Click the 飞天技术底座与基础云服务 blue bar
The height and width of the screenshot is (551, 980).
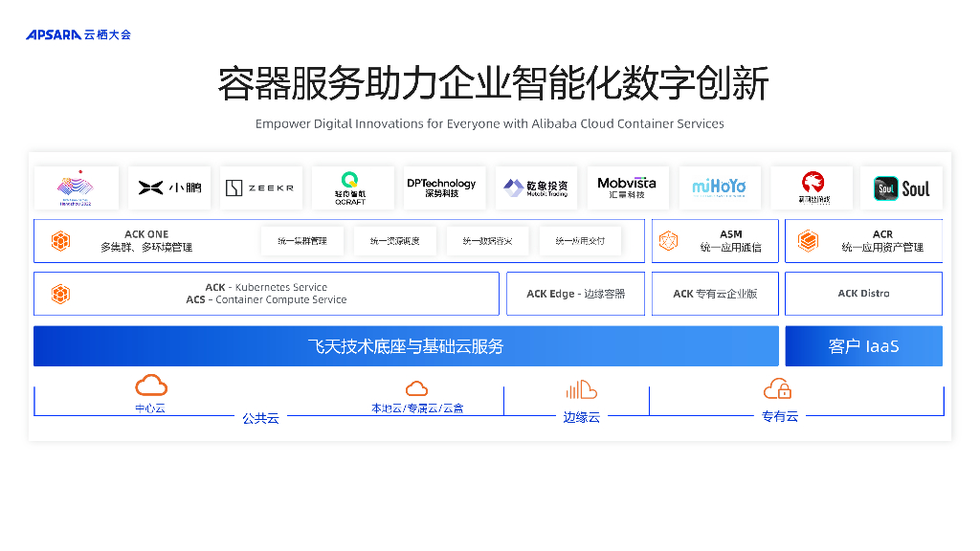(406, 346)
